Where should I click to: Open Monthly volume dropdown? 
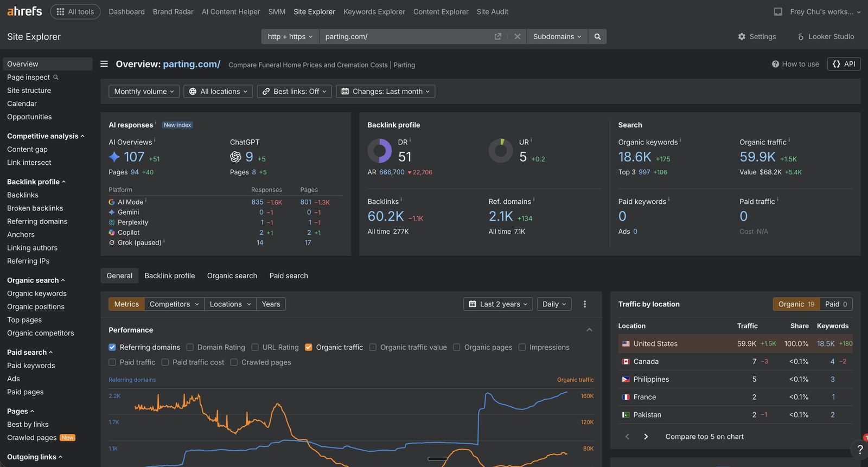coord(144,91)
